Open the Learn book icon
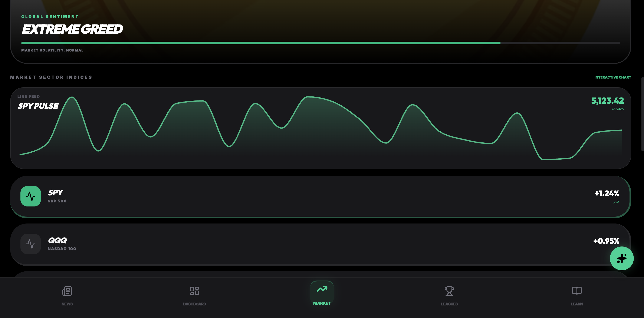This screenshot has height=318, width=644. pos(577,291)
